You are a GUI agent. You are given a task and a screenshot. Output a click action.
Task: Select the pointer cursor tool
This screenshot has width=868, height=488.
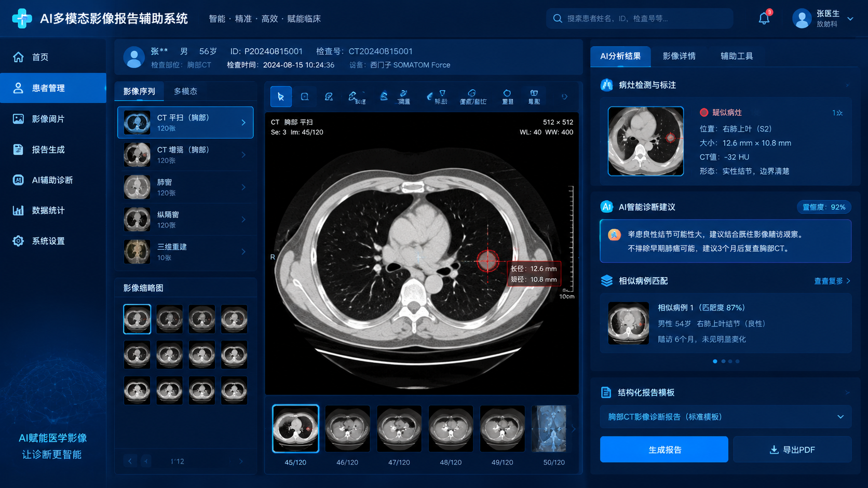[281, 97]
